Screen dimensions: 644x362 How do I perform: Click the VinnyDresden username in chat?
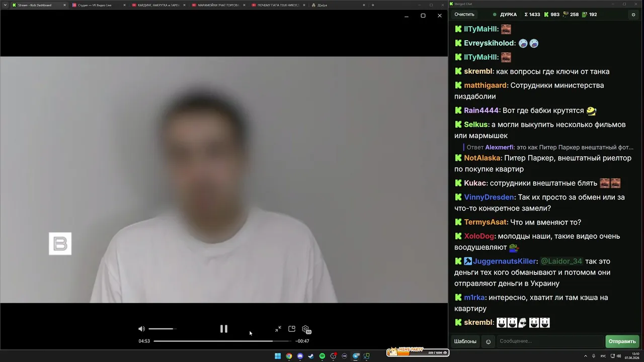point(489,197)
